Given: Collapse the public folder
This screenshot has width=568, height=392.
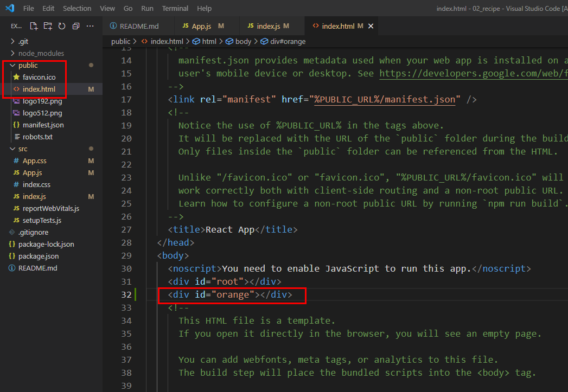Looking at the screenshot, I should (x=51, y=65).
